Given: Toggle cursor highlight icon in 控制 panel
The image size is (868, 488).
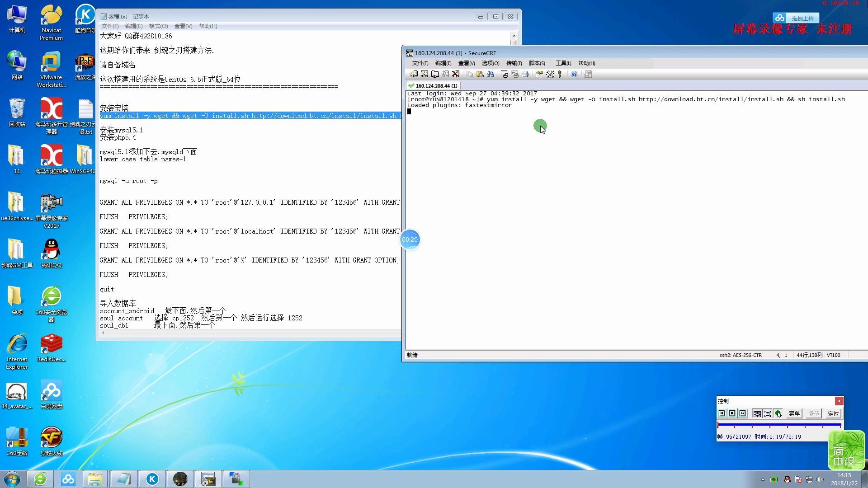Looking at the screenshot, I should 778,413.
